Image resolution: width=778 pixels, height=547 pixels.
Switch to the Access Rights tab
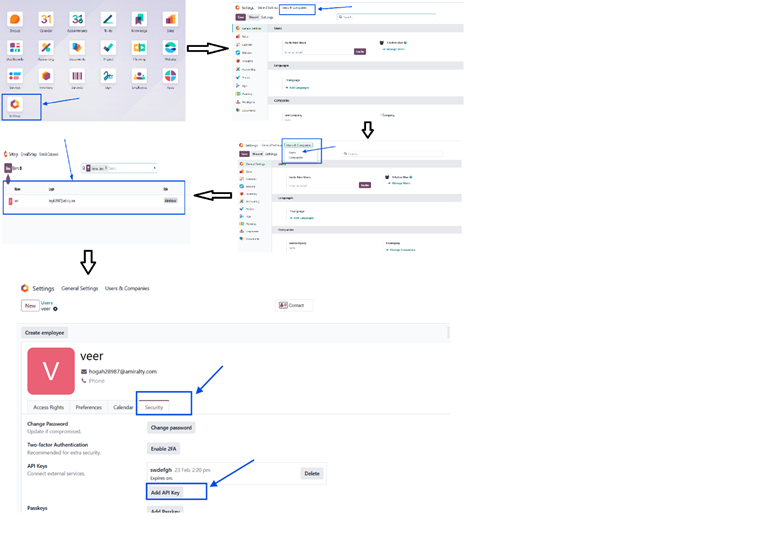pyautogui.click(x=48, y=407)
